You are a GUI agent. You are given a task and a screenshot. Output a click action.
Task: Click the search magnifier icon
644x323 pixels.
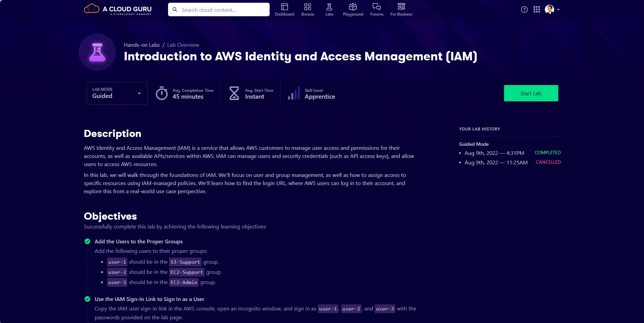pyautogui.click(x=175, y=9)
